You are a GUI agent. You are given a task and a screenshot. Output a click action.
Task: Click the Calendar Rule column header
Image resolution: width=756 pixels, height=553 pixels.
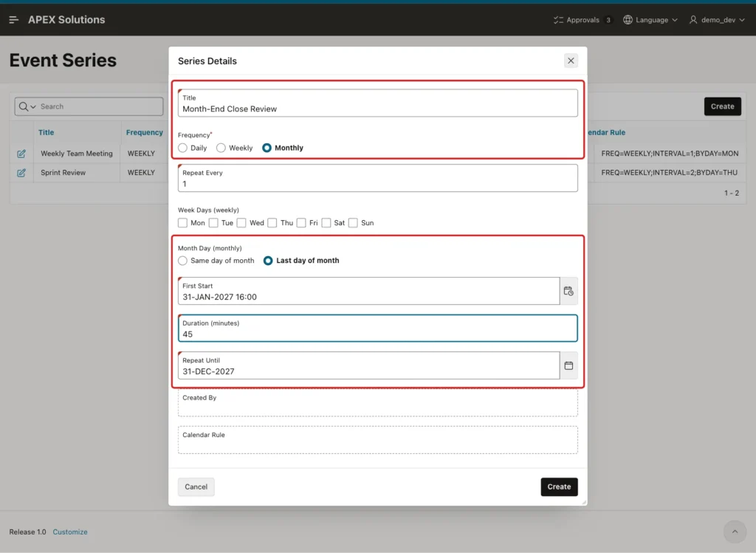[607, 133]
